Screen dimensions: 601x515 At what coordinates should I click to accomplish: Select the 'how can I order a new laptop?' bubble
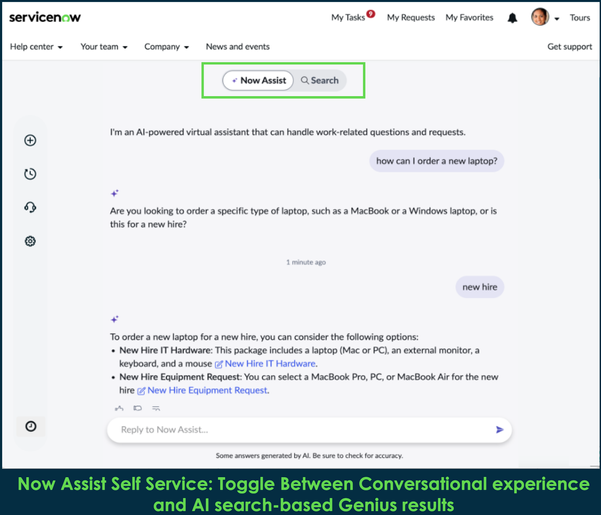437,161
